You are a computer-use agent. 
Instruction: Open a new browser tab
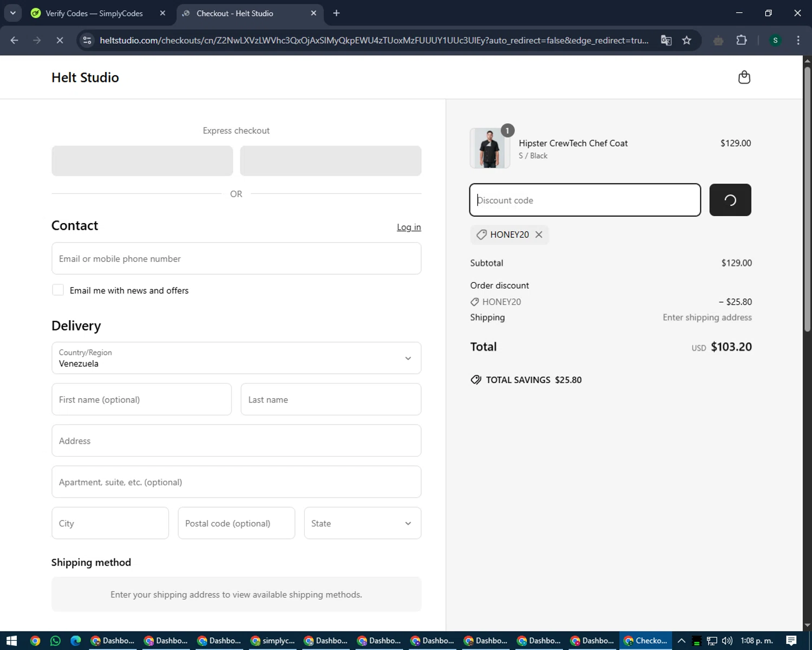click(x=336, y=13)
